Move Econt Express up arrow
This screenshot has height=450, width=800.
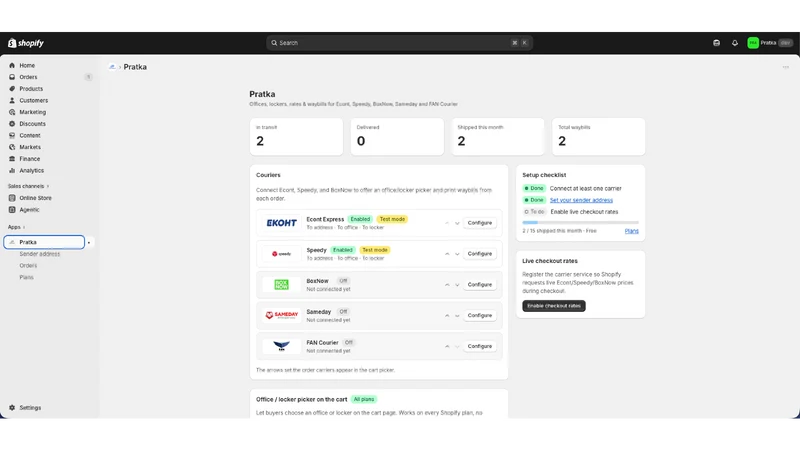447,223
